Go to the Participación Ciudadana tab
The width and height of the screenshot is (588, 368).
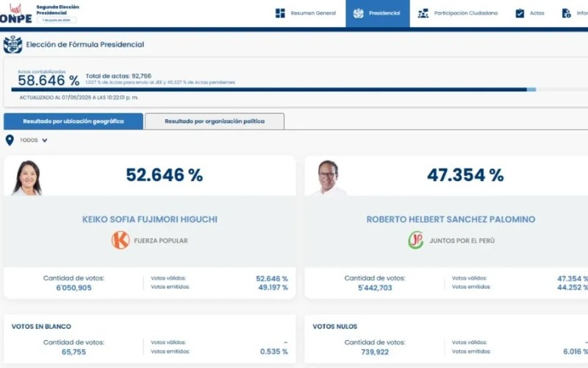458,13
